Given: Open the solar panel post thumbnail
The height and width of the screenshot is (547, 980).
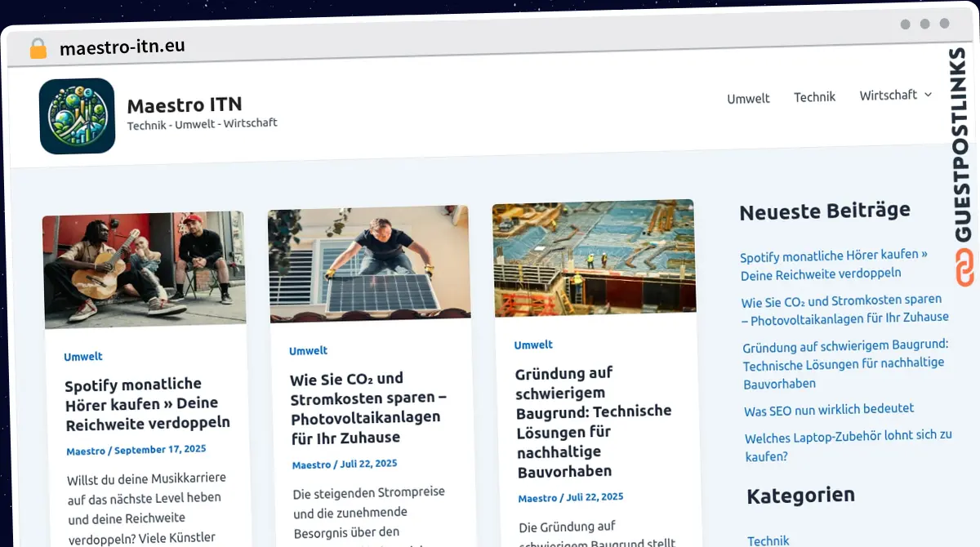Looking at the screenshot, I should click(x=369, y=265).
